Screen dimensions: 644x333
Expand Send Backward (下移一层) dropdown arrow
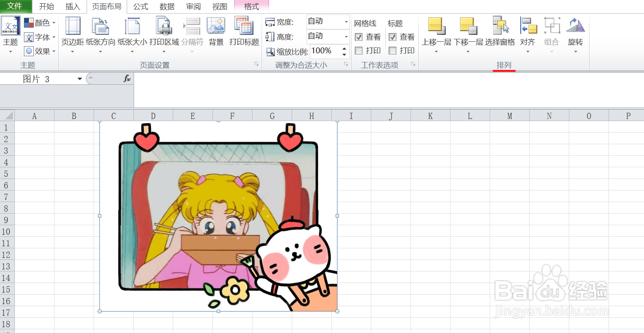[x=468, y=52]
